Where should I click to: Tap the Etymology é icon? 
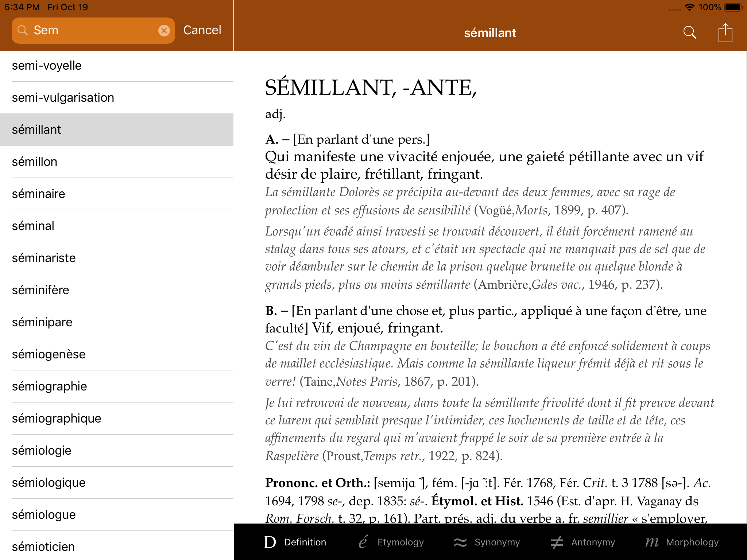click(363, 542)
